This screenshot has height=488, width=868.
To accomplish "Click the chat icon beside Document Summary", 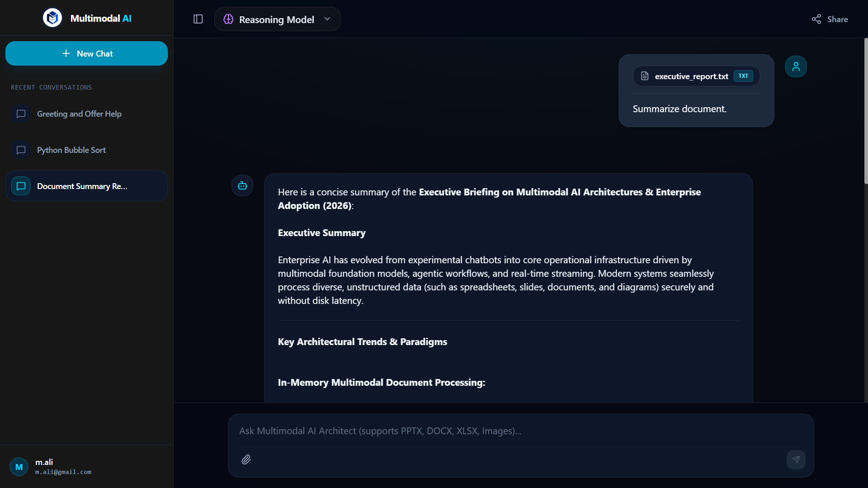I will (x=21, y=186).
